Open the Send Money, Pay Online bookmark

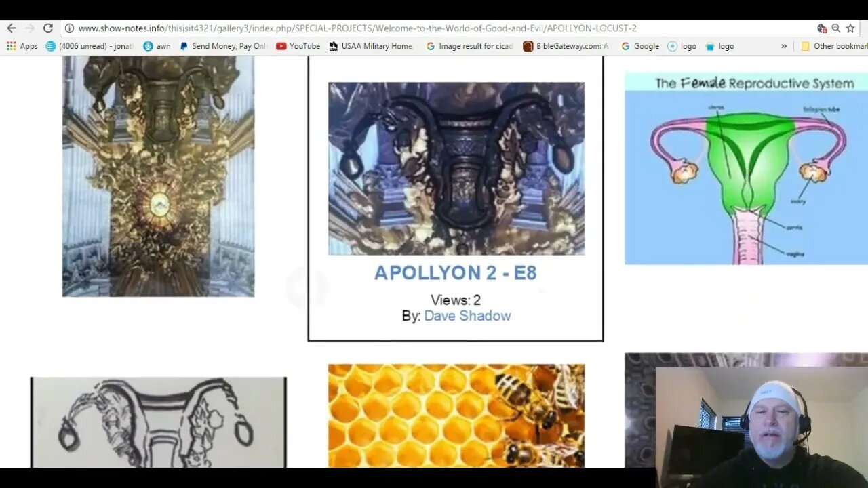pos(224,46)
